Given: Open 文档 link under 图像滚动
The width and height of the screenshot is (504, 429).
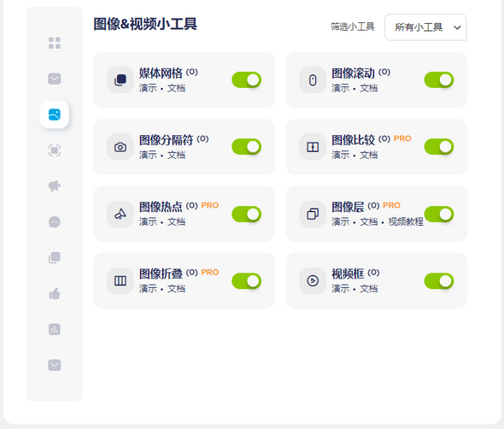Looking at the screenshot, I should [x=369, y=88].
